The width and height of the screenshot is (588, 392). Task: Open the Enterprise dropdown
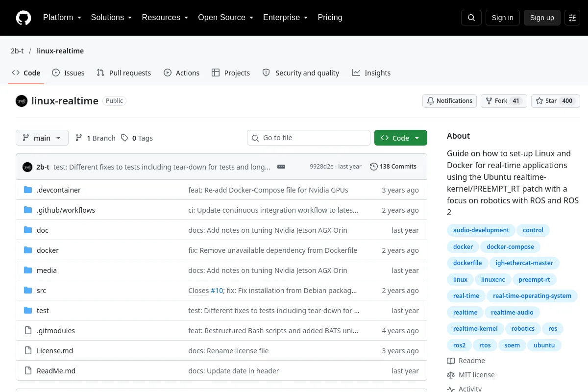click(x=286, y=18)
